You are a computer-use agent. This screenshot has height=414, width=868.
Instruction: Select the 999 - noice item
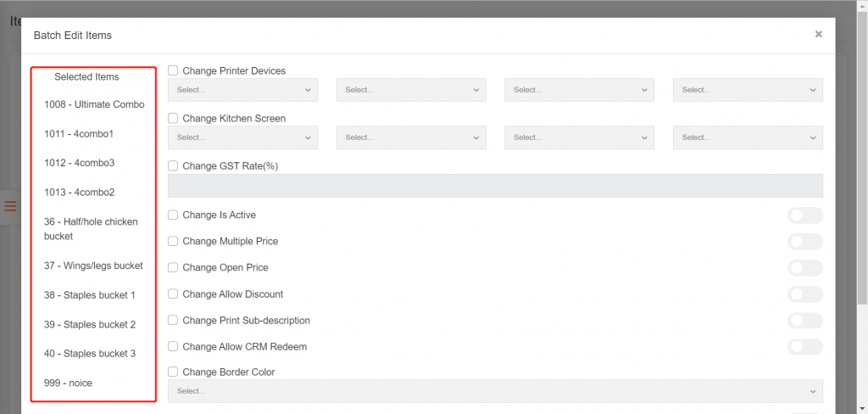pyautogui.click(x=68, y=383)
